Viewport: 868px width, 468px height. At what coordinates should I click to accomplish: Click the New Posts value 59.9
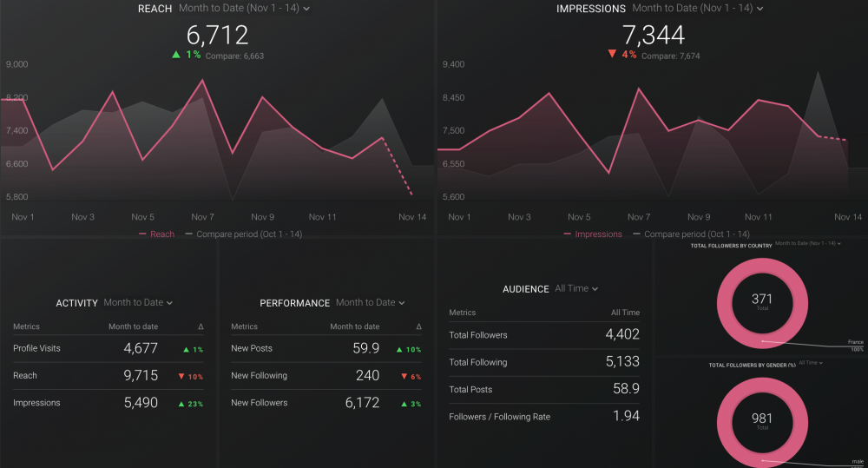coord(366,348)
